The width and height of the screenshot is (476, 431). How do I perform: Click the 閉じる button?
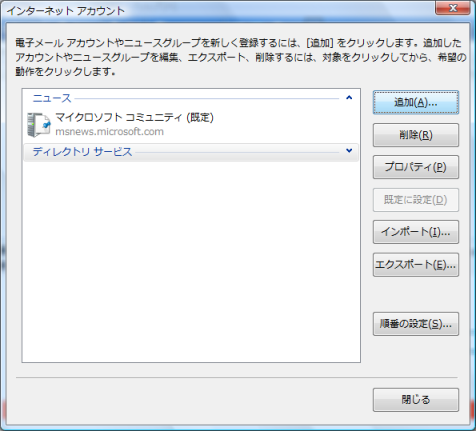(416, 400)
